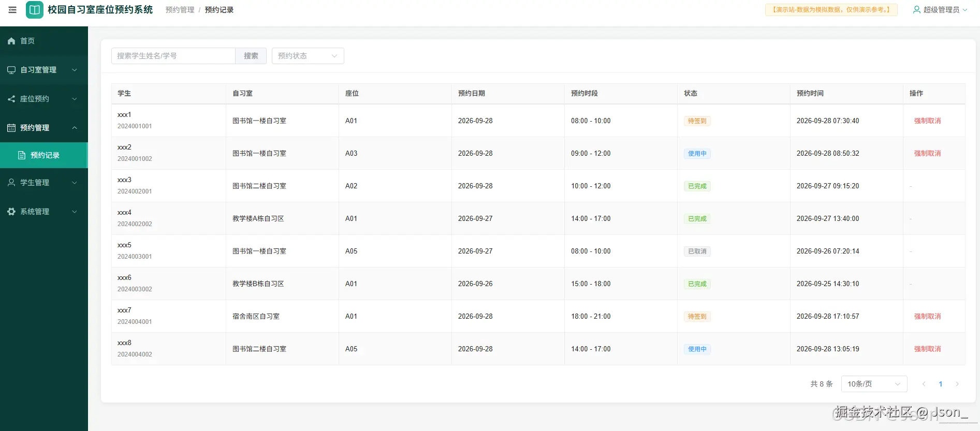Click the 使用中 status tag for xxx2

[x=697, y=154]
